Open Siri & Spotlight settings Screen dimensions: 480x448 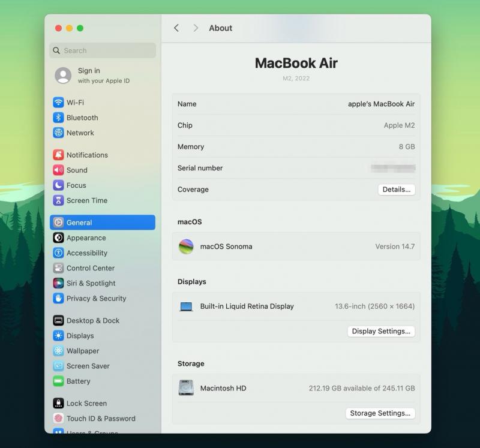coord(103,283)
